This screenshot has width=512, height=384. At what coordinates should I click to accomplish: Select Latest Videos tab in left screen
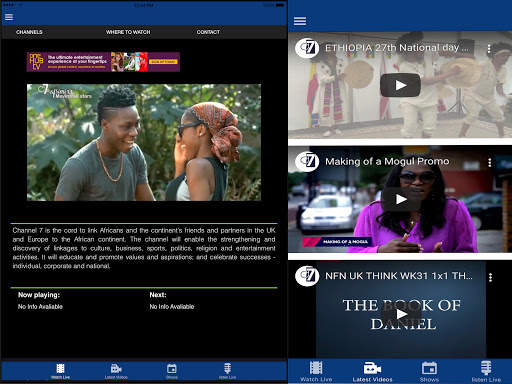[x=116, y=371]
